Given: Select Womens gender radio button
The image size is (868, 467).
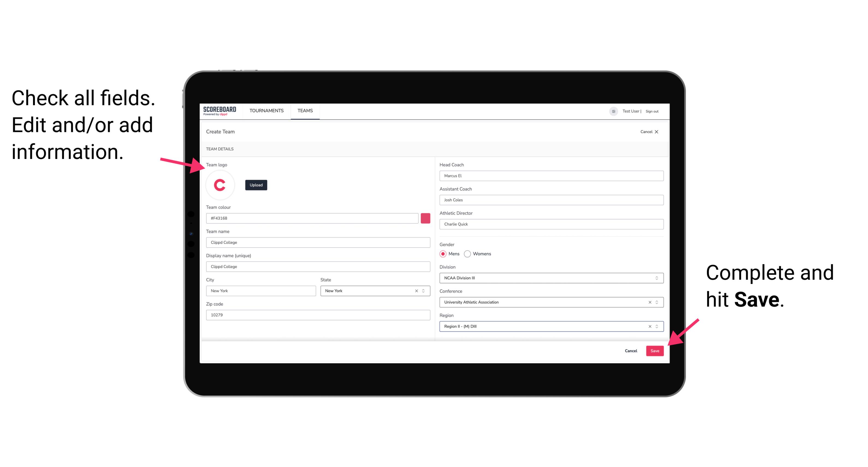Looking at the screenshot, I should pyautogui.click(x=468, y=254).
